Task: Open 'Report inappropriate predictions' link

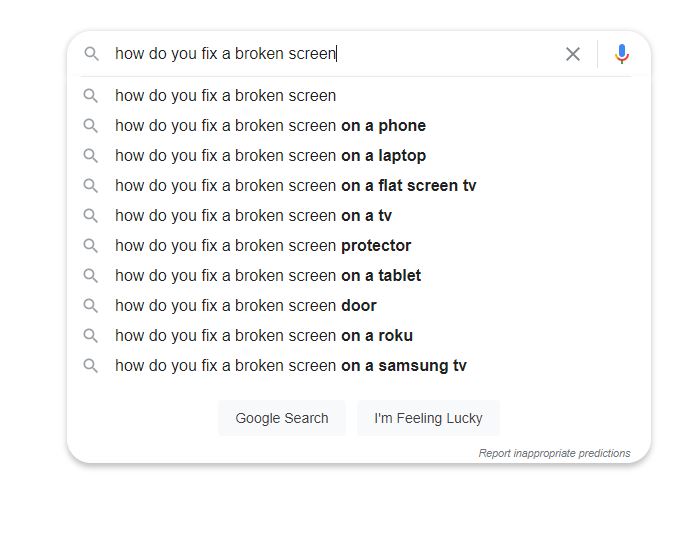Action: point(554,453)
